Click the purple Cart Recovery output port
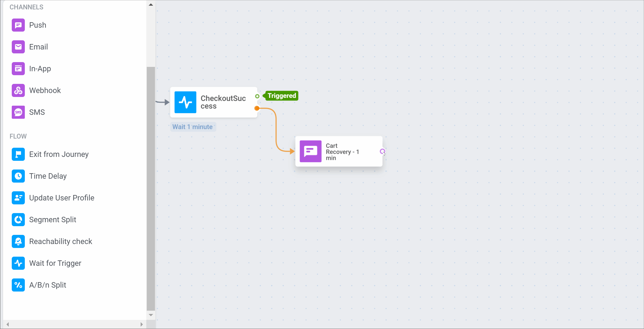The height and width of the screenshot is (329, 644). pyautogui.click(x=382, y=151)
